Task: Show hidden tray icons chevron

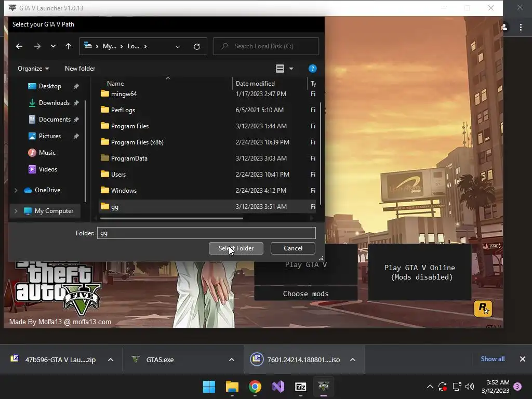Action: (430, 387)
